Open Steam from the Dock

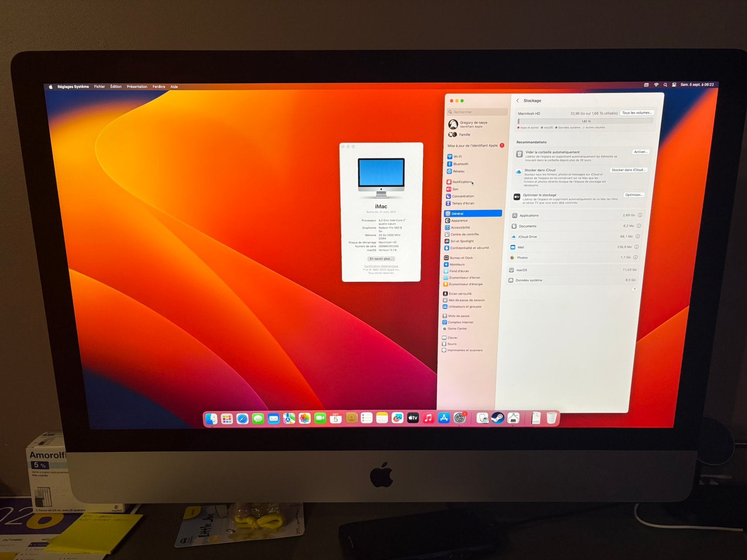(498, 418)
